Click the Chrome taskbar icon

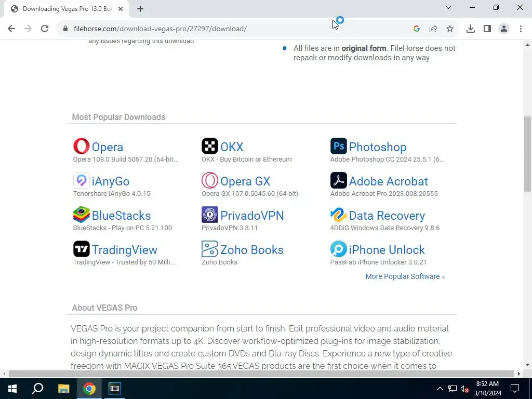coord(89,389)
